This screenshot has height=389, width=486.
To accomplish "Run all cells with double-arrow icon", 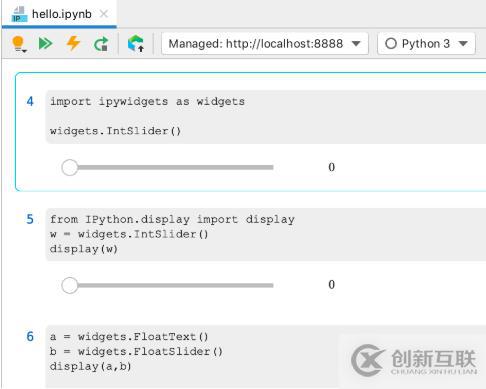I will [x=46, y=44].
